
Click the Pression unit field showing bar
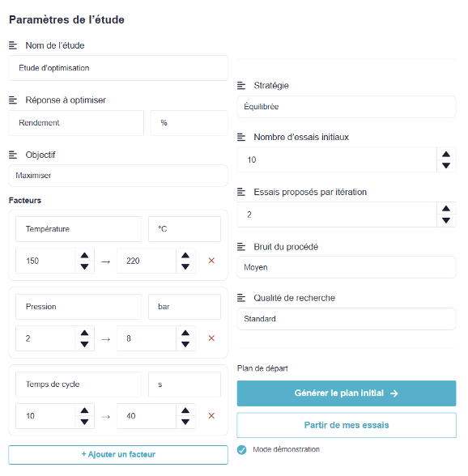185,307
